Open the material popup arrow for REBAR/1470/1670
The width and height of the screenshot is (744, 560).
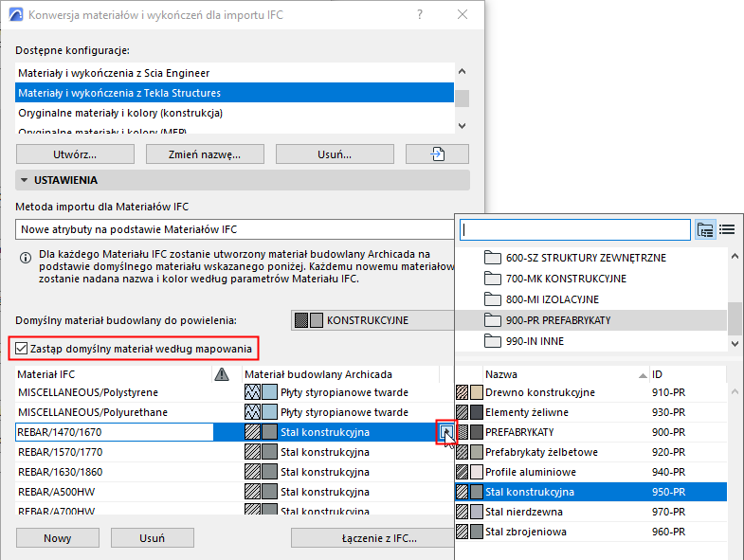(x=446, y=432)
